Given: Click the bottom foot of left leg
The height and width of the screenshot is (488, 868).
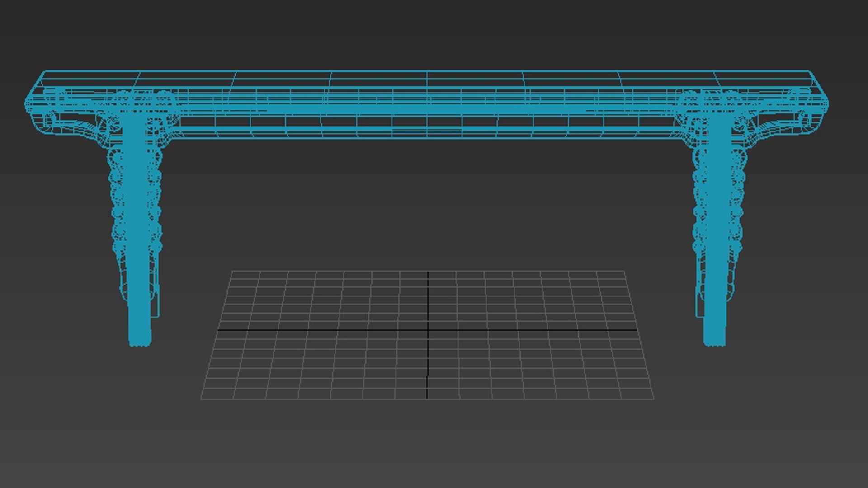Looking at the screenshot, I should [139, 341].
